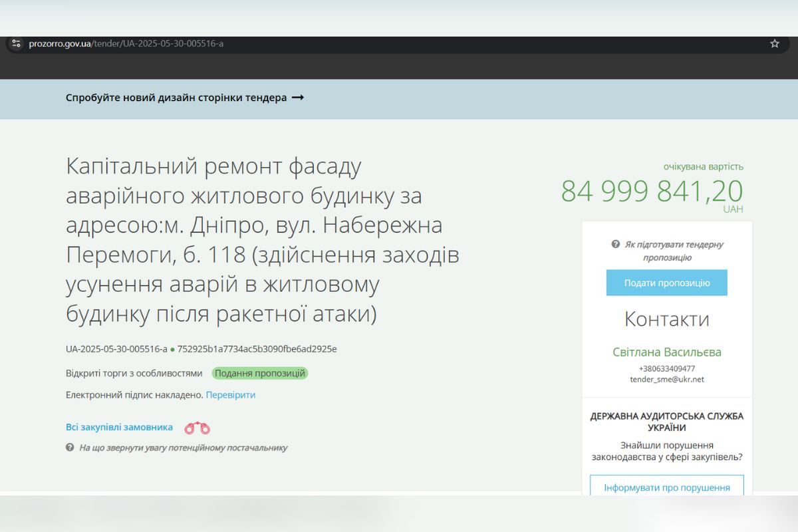Screen dimensions: 798x532
Task: Click the question mark before supplier advice text
Action: (68, 448)
